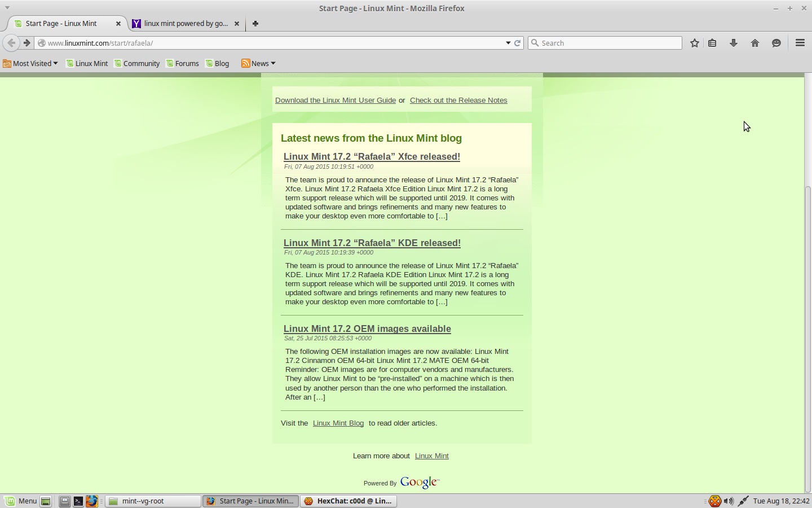Open a new tab with plus button
This screenshot has width=812, height=508.
click(x=255, y=24)
